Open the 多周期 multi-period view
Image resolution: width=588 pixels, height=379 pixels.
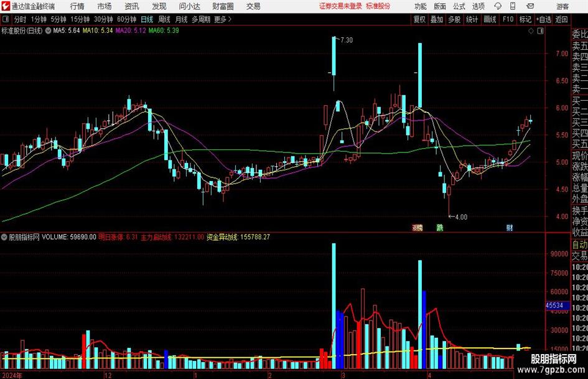pyautogui.click(x=201, y=19)
